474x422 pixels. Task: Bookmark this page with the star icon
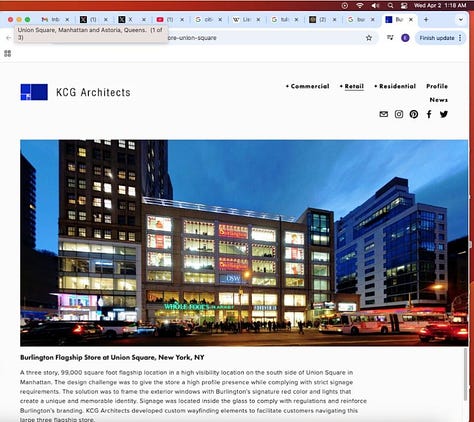[369, 38]
